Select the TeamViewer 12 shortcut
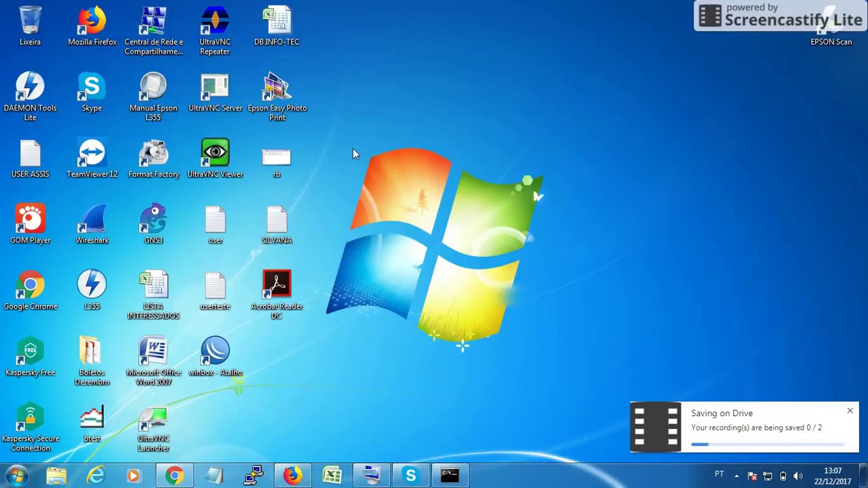868x488 pixels. pyautogui.click(x=92, y=159)
